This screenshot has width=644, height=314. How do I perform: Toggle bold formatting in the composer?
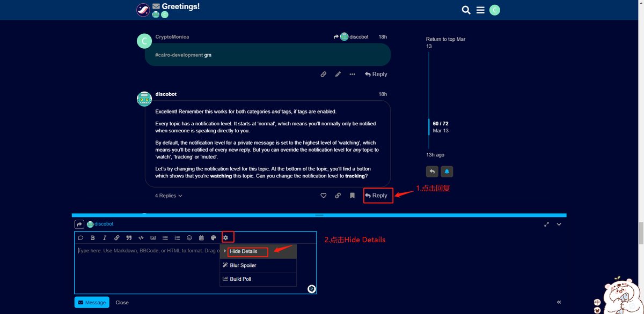[x=93, y=237]
